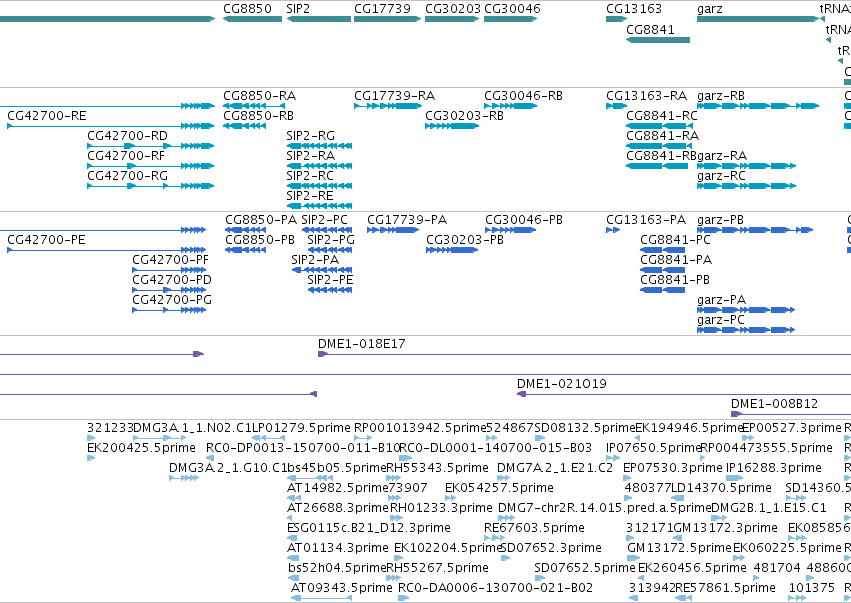
Task: Select protein CG8841-PC
Action: click(x=662, y=250)
